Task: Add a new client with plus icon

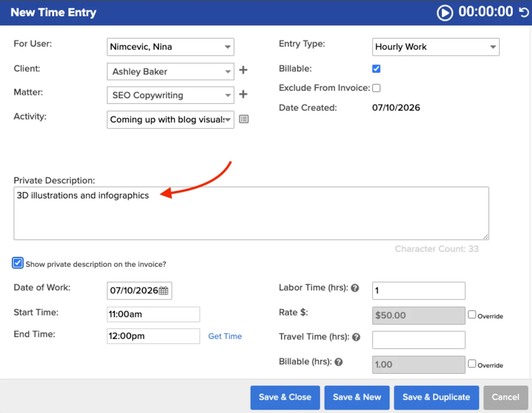Action: click(243, 70)
